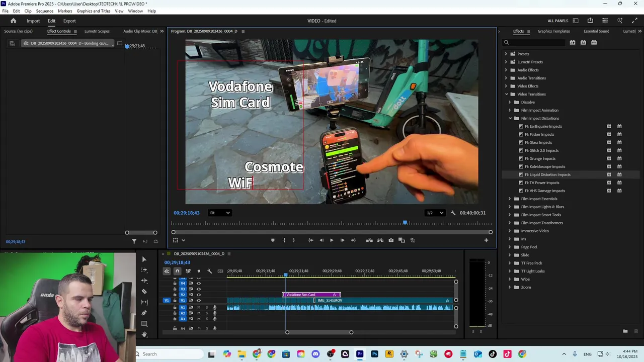Collapse the Video Transitions folder

point(506,94)
